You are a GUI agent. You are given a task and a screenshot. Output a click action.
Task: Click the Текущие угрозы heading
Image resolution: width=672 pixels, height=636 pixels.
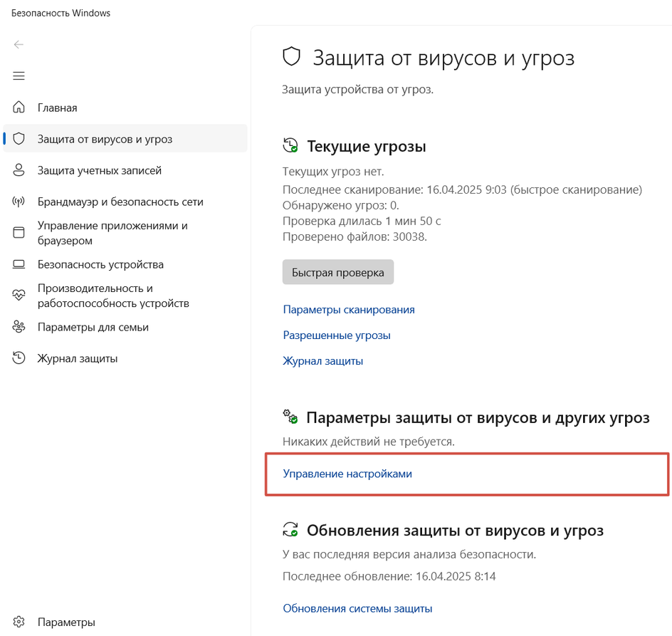coord(367,146)
